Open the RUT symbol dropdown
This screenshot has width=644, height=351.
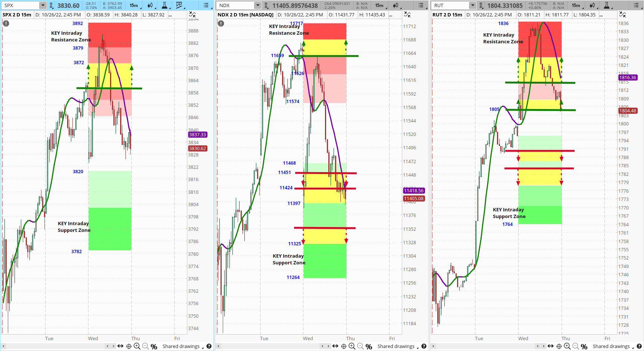(x=473, y=5)
